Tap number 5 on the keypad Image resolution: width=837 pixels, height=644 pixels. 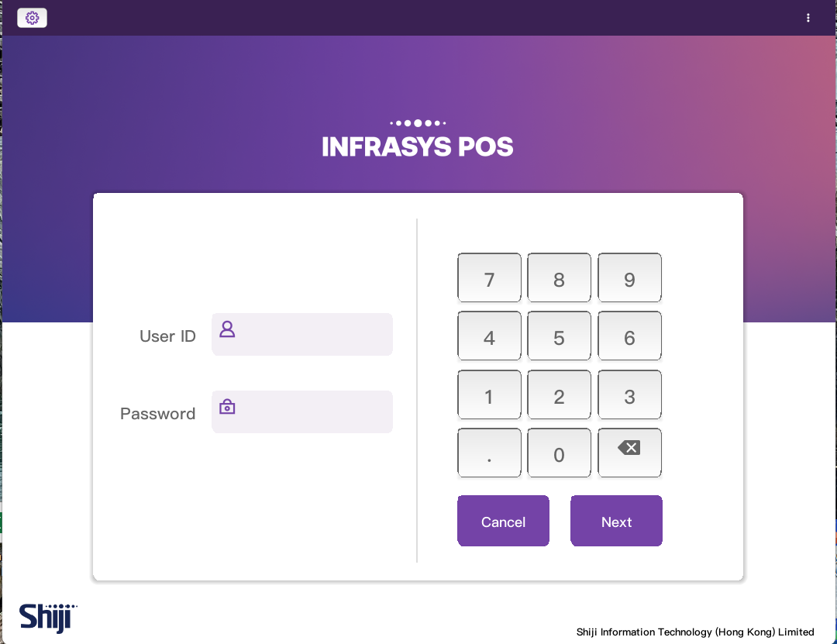click(x=559, y=336)
